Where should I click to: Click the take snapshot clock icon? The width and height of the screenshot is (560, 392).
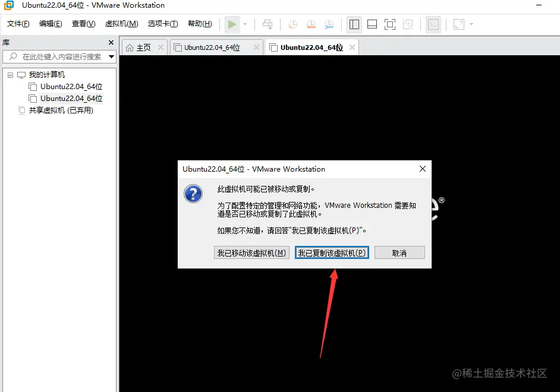pos(292,24)
